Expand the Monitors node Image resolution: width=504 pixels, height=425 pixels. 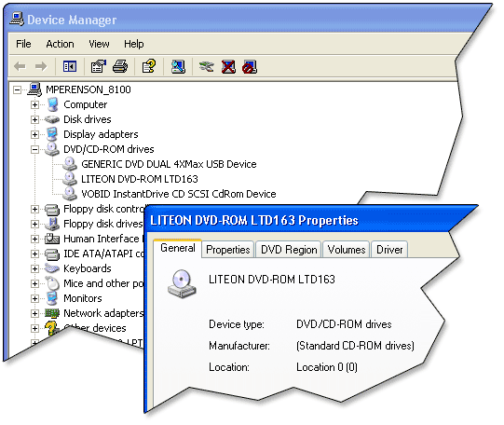(x=34, y=298)
